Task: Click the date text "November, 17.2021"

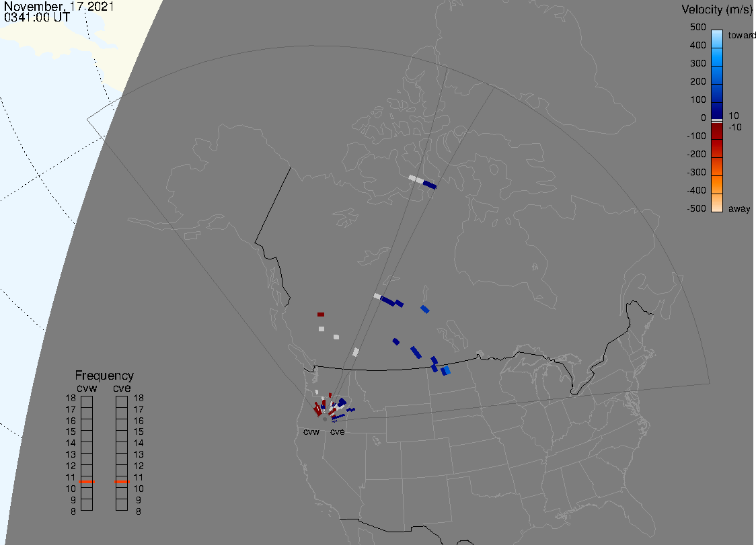Action: 59,6
